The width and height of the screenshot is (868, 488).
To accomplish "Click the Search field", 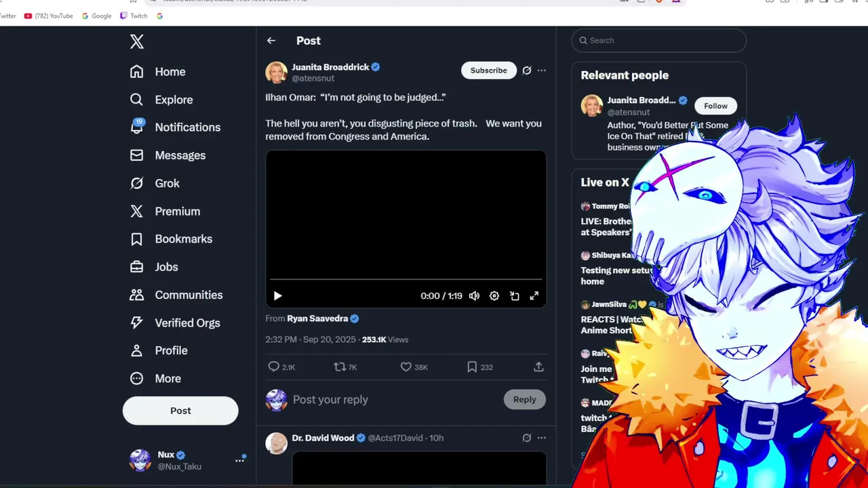I will click(659, 41).
